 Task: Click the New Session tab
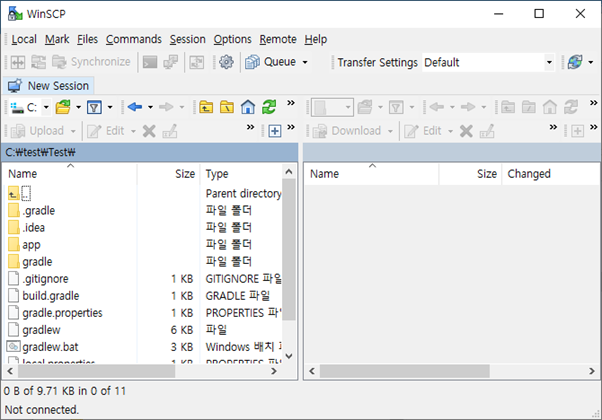pos(48,86)
